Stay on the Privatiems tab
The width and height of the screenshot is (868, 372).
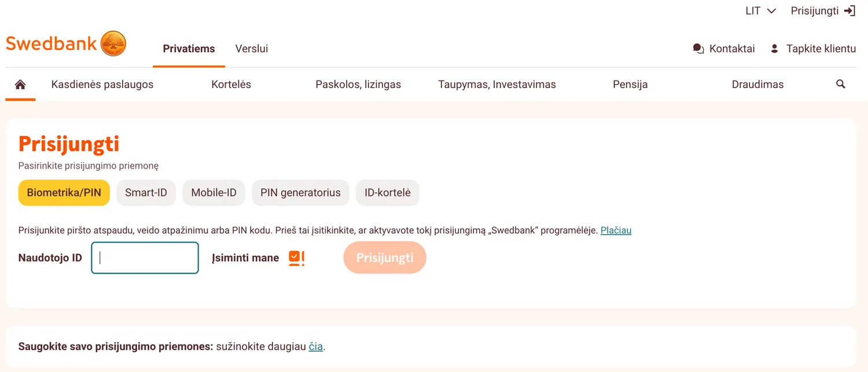tap(189, 49)
